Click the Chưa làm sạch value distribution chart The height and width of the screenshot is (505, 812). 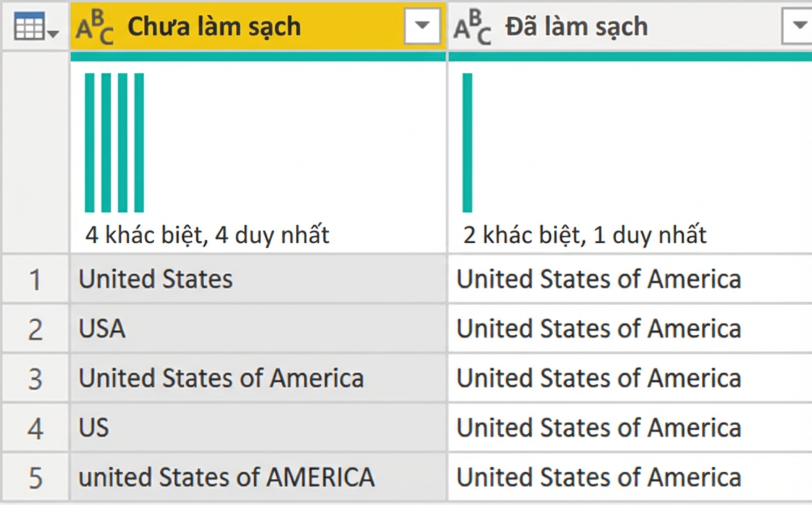click(x=114, y=142)
